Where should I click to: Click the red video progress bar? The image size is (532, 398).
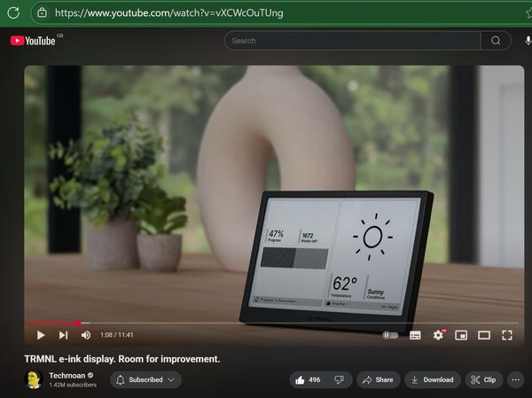click(53, 323)
